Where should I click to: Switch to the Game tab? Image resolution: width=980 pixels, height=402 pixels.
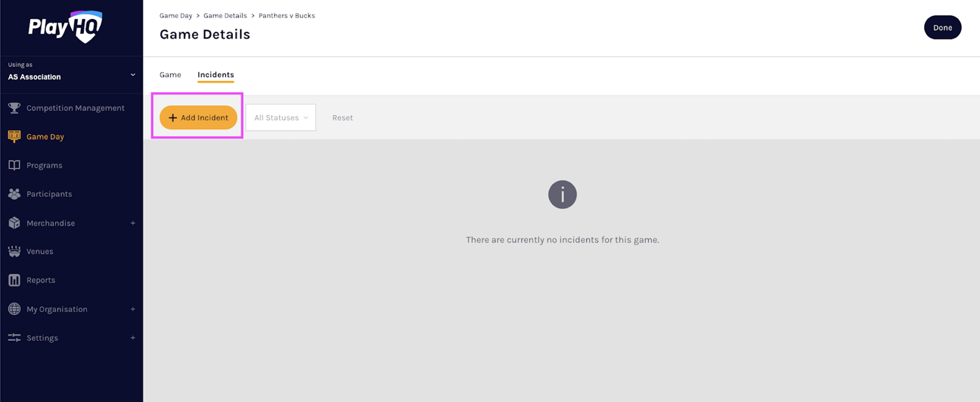point(170,75)
